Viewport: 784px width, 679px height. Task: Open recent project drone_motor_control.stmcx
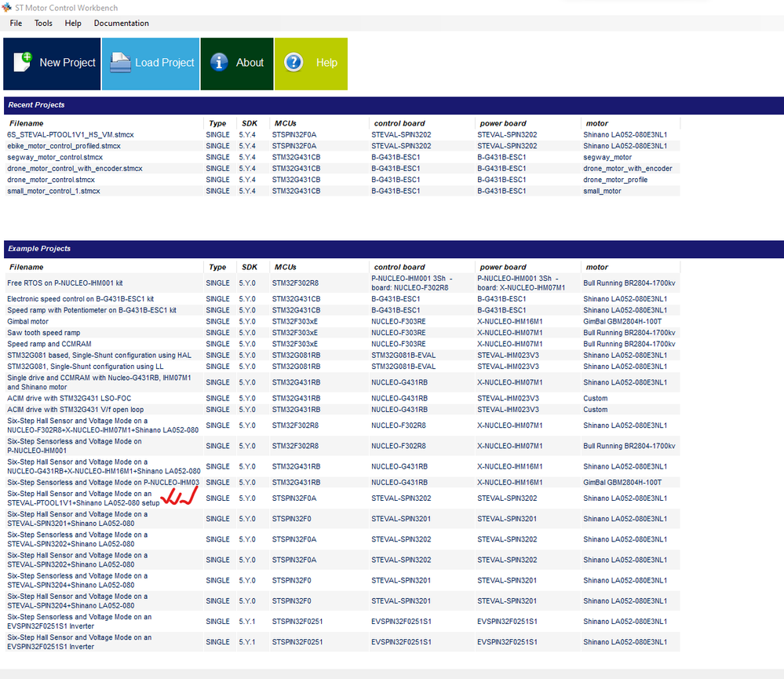click(x=51, y=180)
